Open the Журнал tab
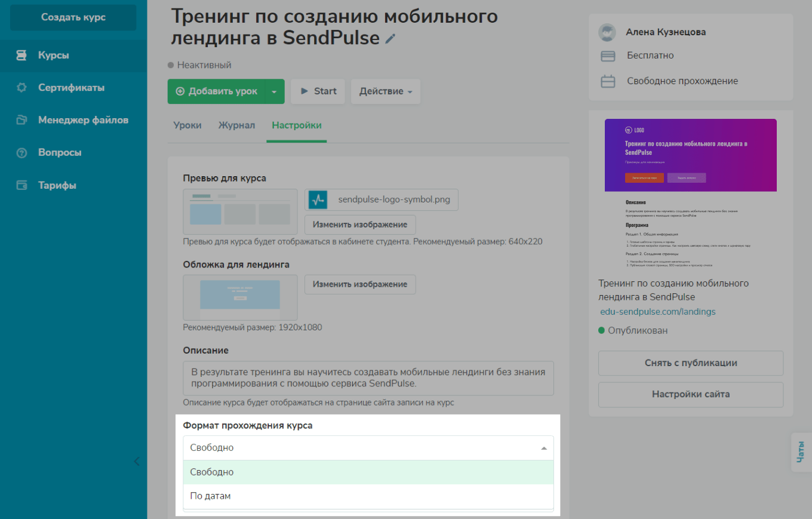Viewport: 812px width, 519px height. point(236,125)
